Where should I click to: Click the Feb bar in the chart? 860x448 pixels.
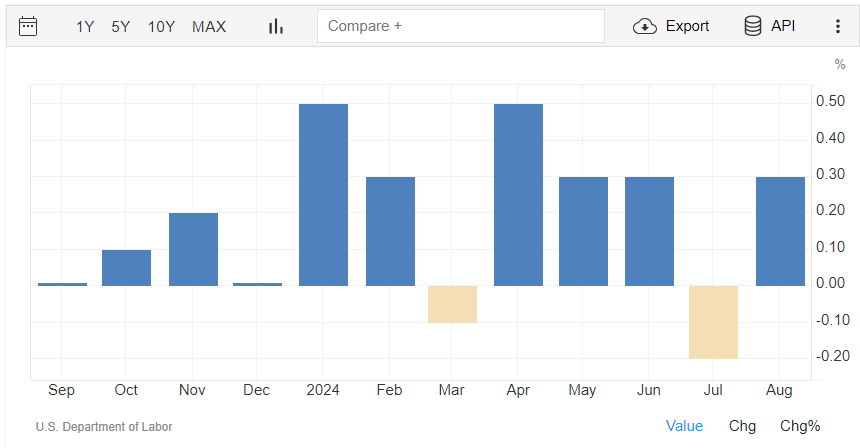[390, 231]
